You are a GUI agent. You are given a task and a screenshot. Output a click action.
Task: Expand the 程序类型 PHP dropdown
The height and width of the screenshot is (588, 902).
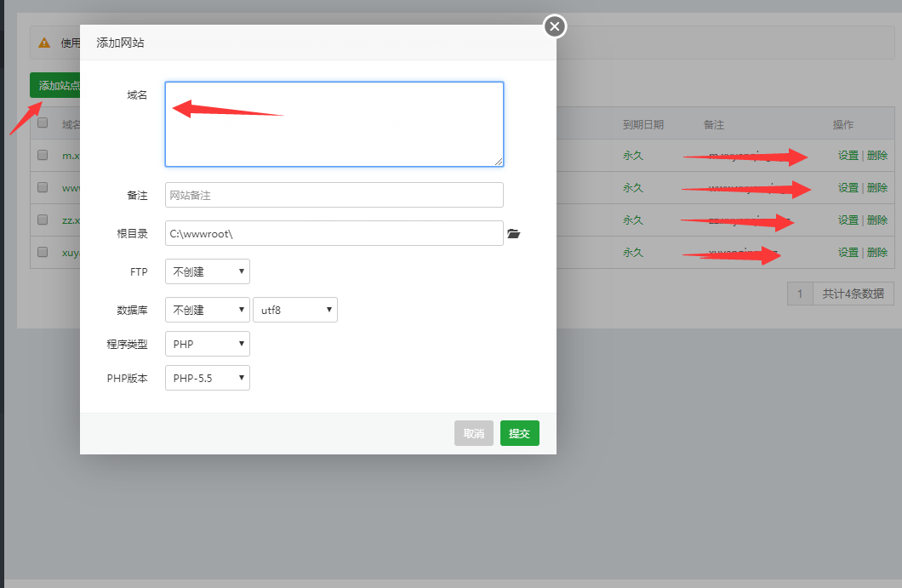(207, 344)
